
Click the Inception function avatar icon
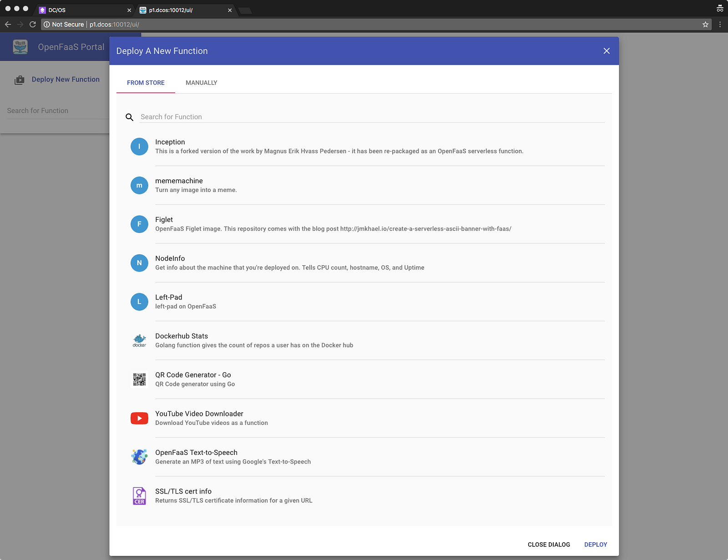point(139,146)
